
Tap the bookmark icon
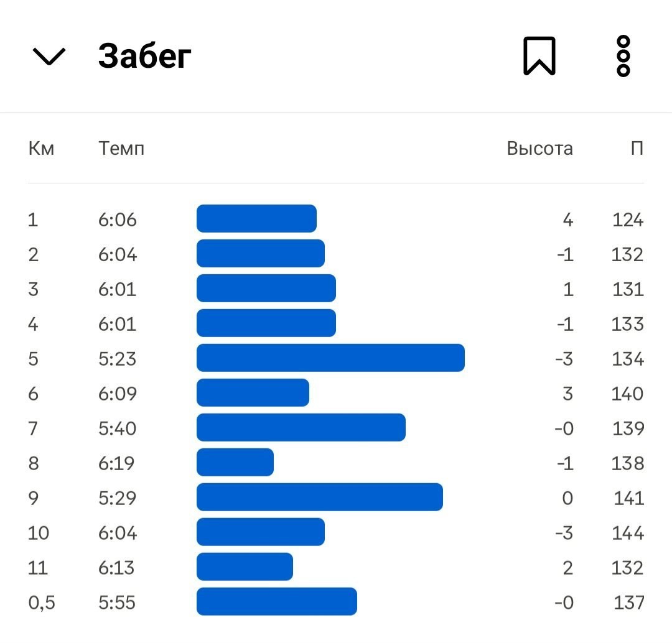point(539,56)
